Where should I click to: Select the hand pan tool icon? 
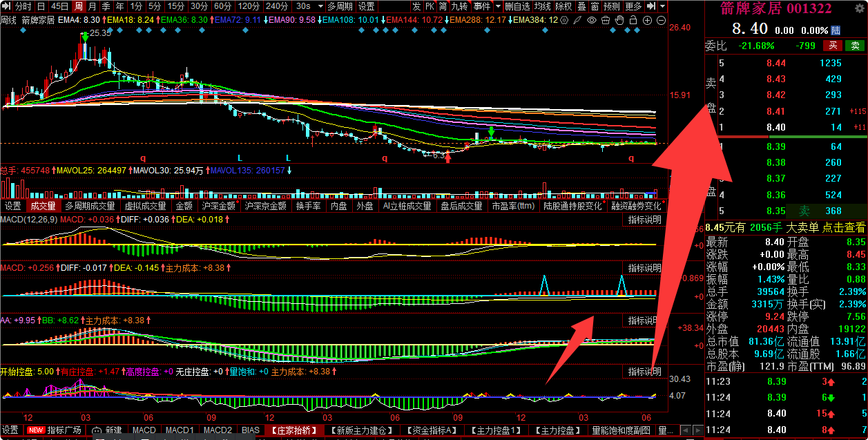click(x=619, y=20)
